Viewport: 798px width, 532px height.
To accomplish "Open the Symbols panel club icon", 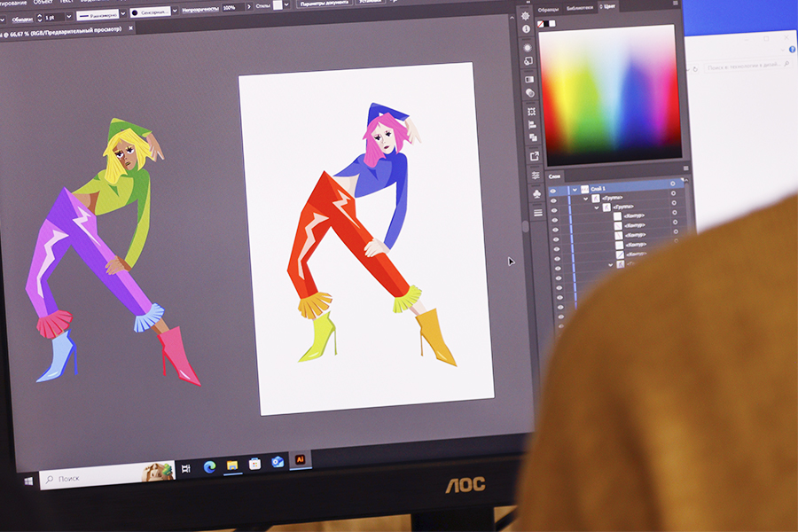I will coord(536,193).
